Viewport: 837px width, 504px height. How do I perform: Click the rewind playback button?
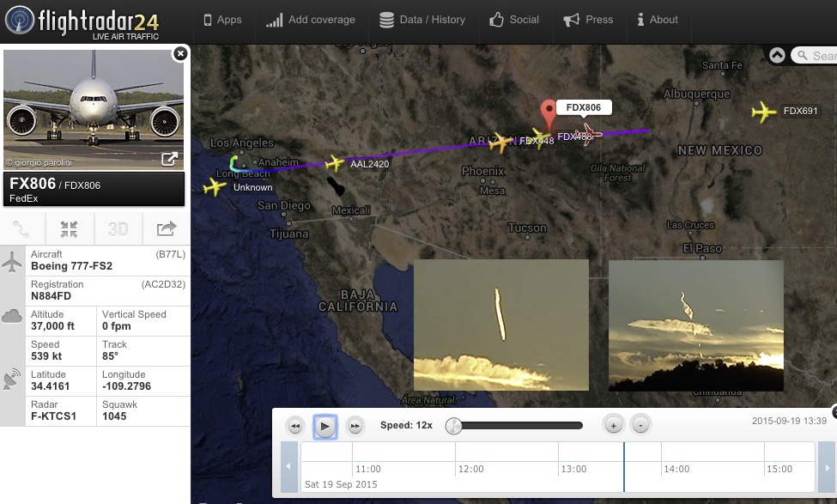point(295,426)
